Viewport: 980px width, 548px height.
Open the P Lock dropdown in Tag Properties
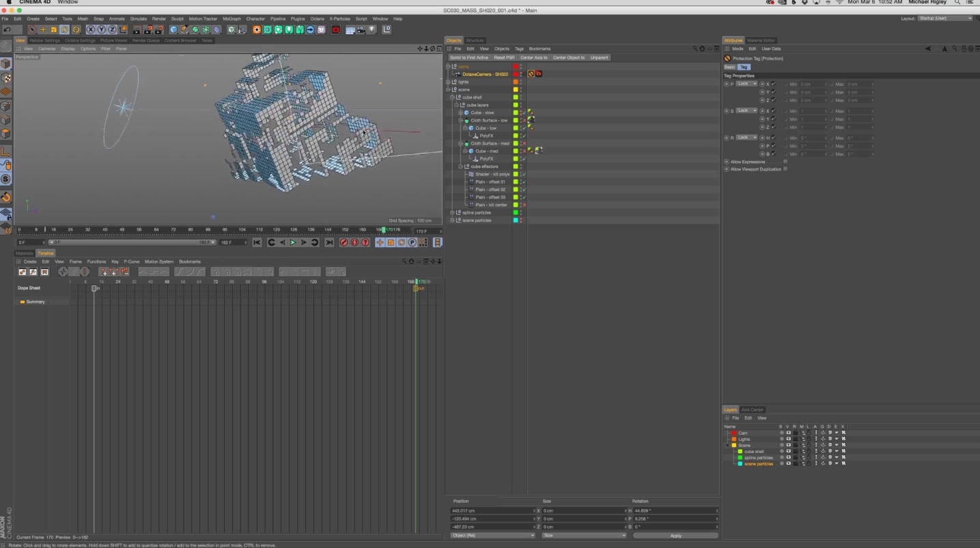coord(746,84)
